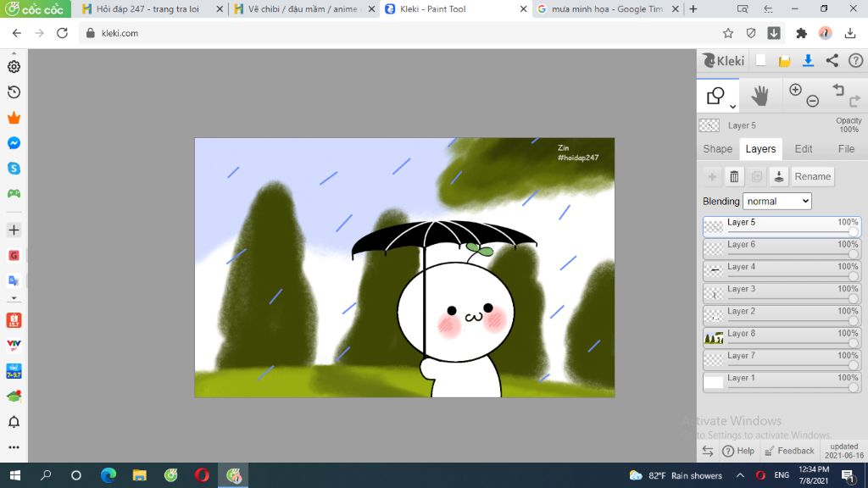Click the Layer 1 white thumbnail
Viewport: 868px width, 488px height.
[x=714, y=382]
